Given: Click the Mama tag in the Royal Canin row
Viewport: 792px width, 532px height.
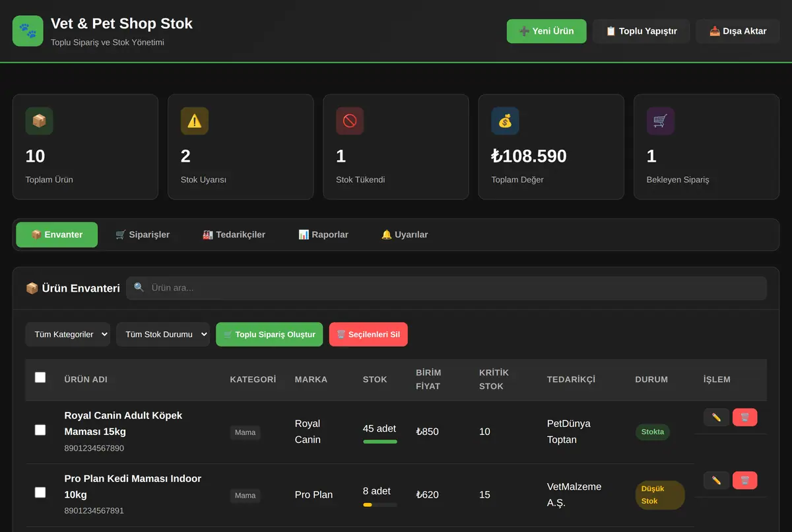Looking at the screenshot, I should pyautogui.click(x=245, y=432).
